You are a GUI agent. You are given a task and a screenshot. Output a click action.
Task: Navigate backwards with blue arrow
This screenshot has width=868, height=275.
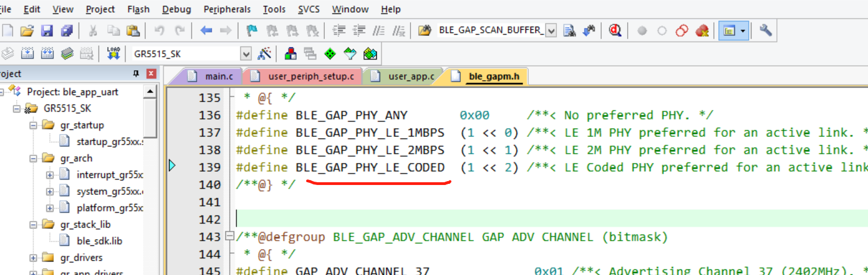coord(206,31)
